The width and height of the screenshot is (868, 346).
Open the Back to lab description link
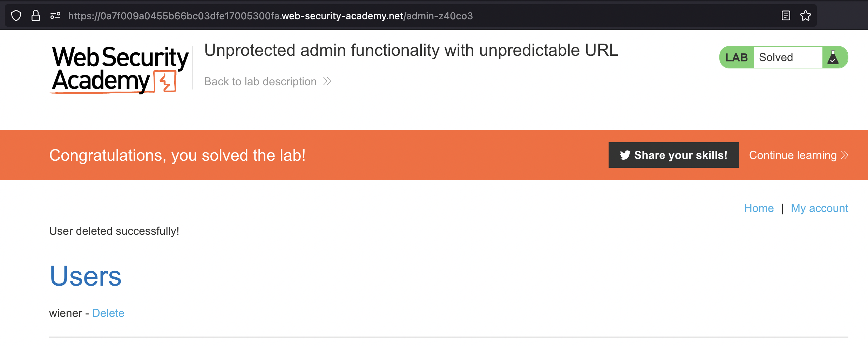[x=260, y=81]
